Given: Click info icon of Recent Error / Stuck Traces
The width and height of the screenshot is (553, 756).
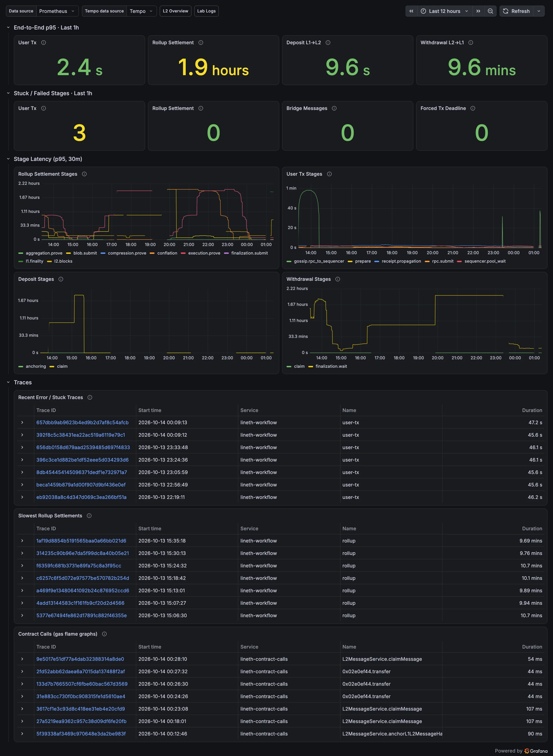Looking at the screenshot, I should pos(90,397).
